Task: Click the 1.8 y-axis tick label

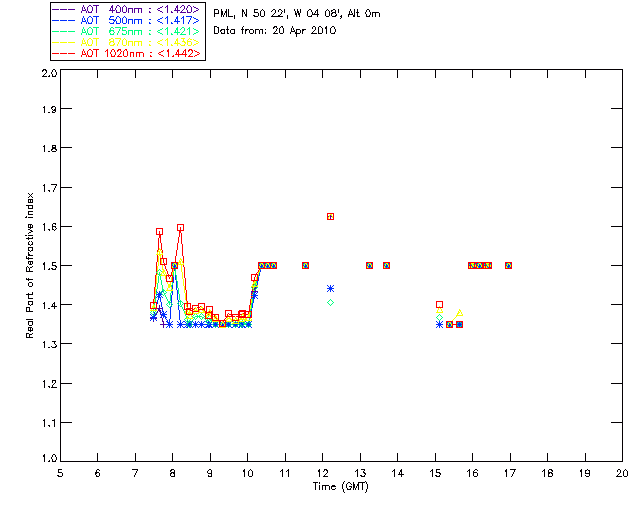Action: 49,148
